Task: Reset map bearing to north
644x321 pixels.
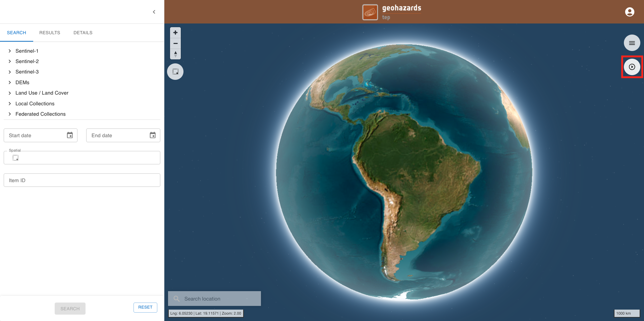Action: click(x=175, y=54)
